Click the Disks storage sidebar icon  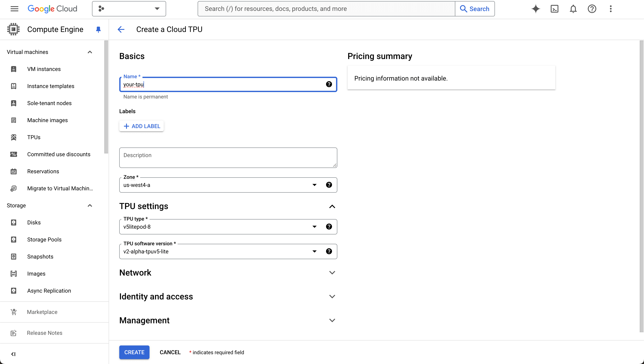pyautogui.click(x=14, y=222)
